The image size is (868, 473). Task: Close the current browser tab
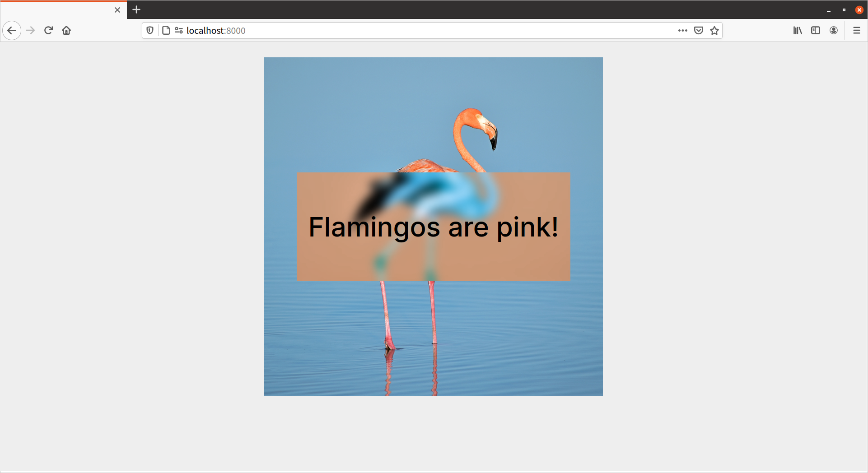click(117, 10)
